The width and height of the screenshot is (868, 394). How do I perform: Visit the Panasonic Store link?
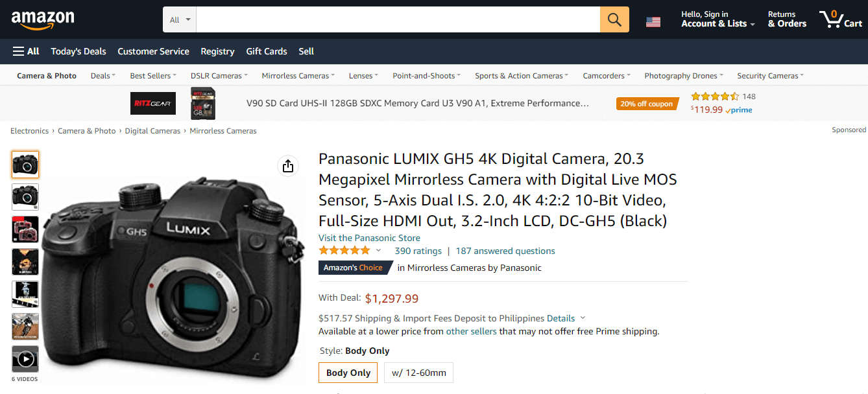[x=369, y=238]
